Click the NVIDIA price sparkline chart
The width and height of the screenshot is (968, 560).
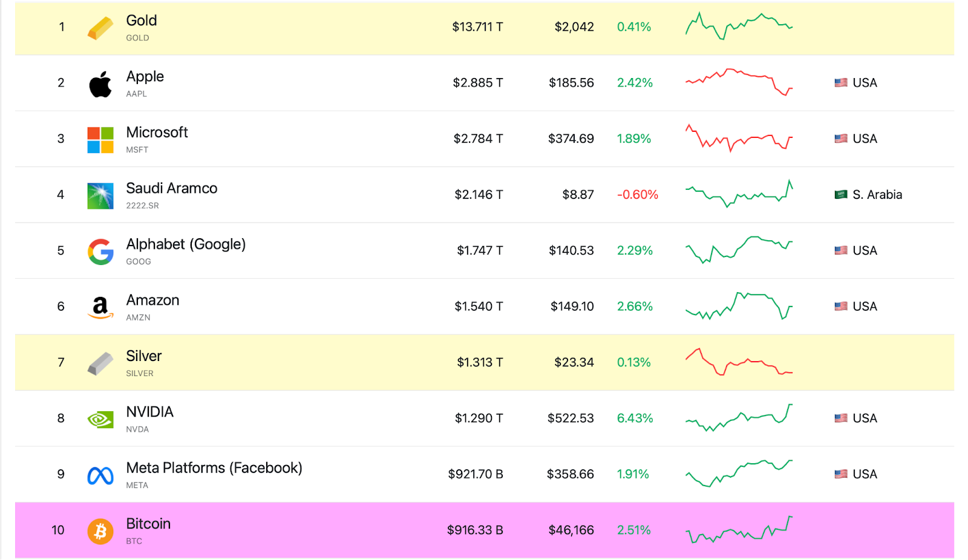point(739,417)
